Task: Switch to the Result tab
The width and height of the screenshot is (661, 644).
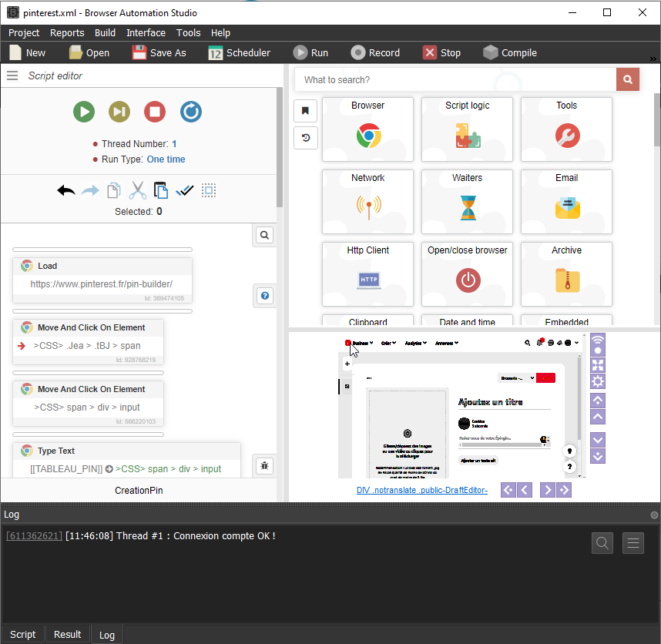Action: tap(67, 634)
